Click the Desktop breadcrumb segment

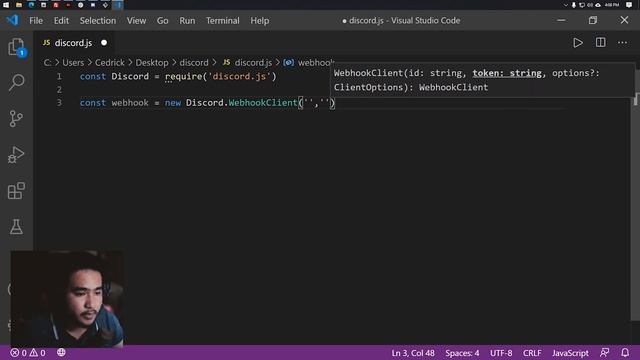coord(152,62)
